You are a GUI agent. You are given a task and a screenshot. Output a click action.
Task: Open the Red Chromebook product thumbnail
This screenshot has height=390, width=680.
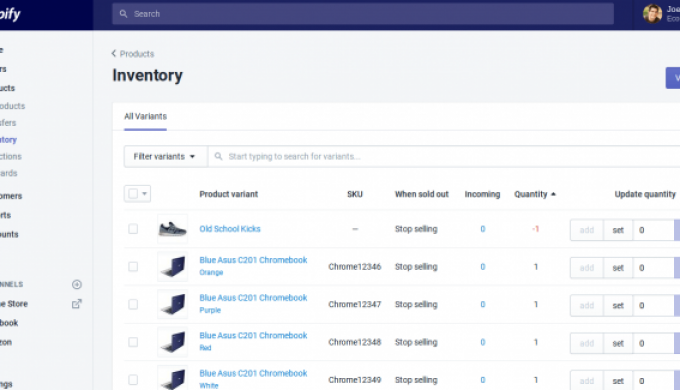173,342
